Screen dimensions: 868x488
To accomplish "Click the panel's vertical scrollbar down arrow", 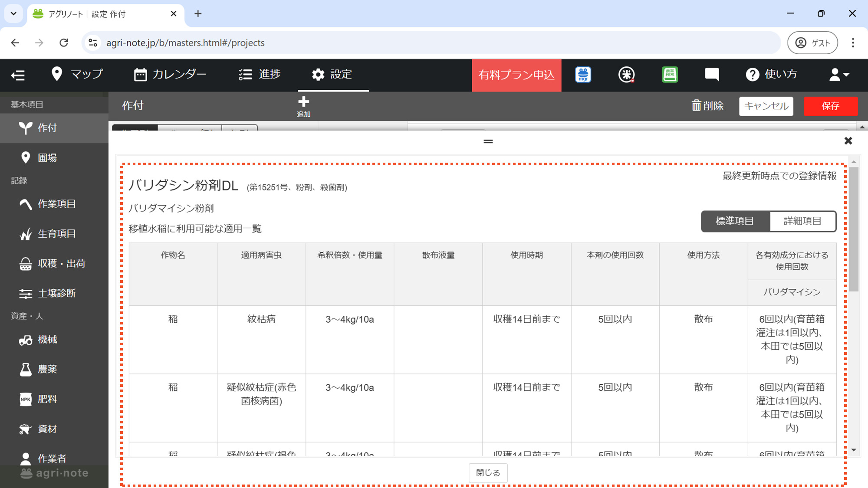I will 854,450.
